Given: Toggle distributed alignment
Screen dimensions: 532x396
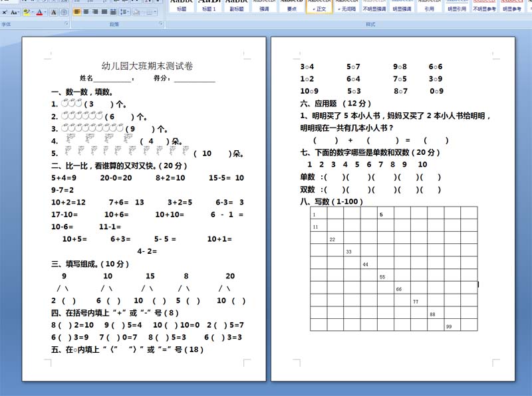Looking at the screenshot, I should tap(114, 12).
